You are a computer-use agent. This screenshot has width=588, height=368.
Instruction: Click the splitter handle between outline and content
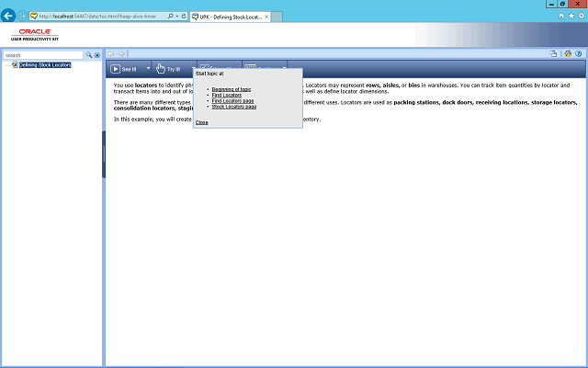pyautogui.click(x=104, y=154)
